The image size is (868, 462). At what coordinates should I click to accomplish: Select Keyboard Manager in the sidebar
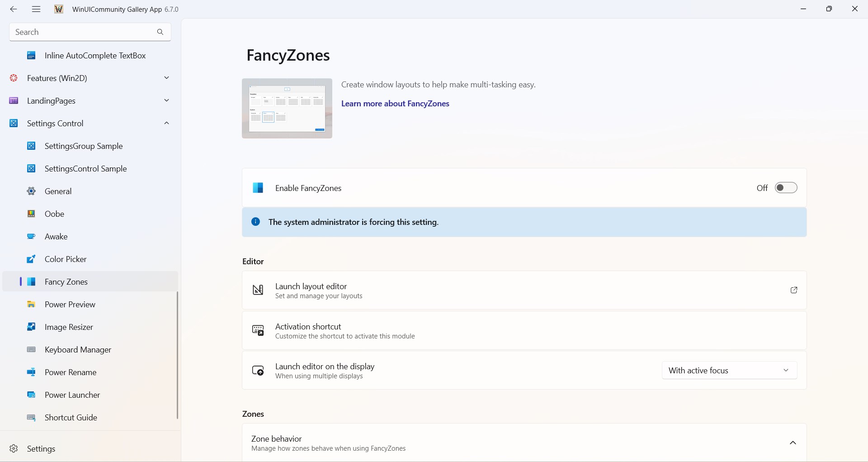(x=78, y=350)
